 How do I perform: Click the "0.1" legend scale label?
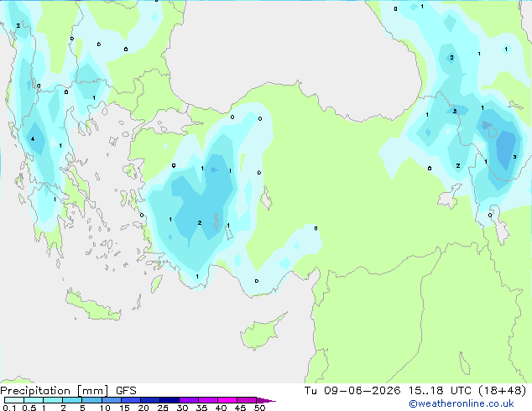tap(9, 408)
